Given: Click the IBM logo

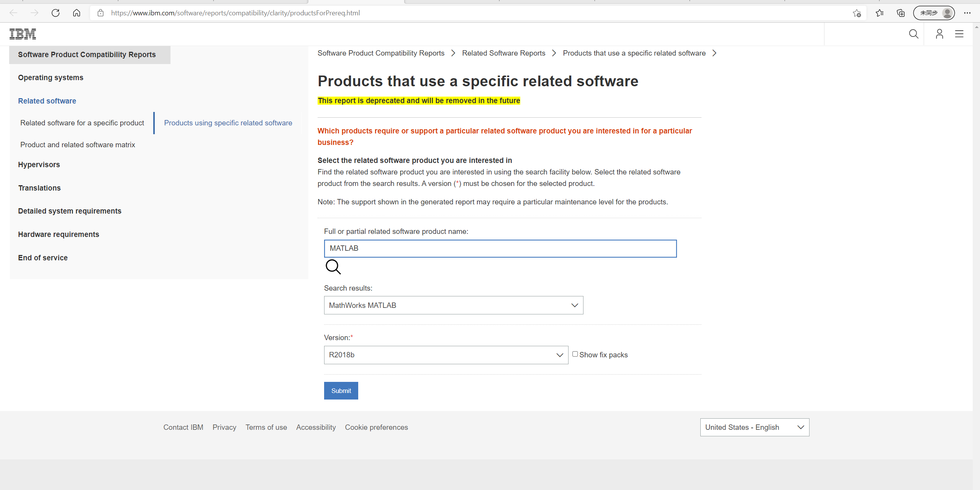Looking at the screenshot, I should coord(23,34).
